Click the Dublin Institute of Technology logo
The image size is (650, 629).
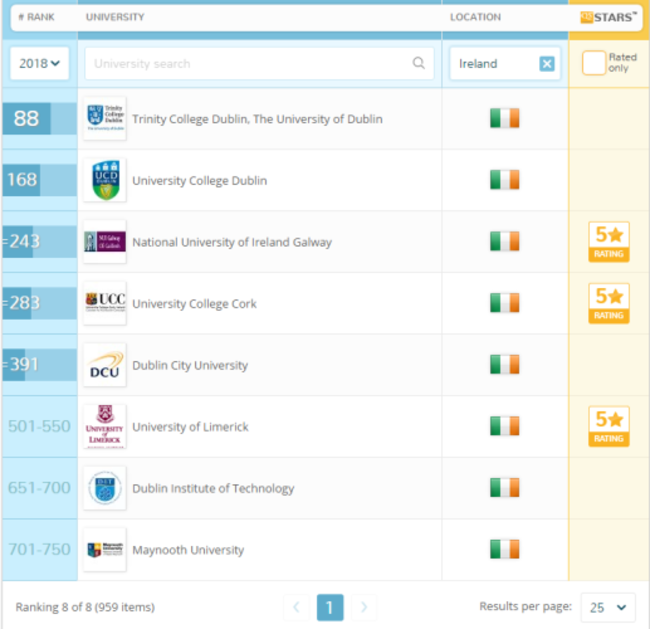[105, 489]
